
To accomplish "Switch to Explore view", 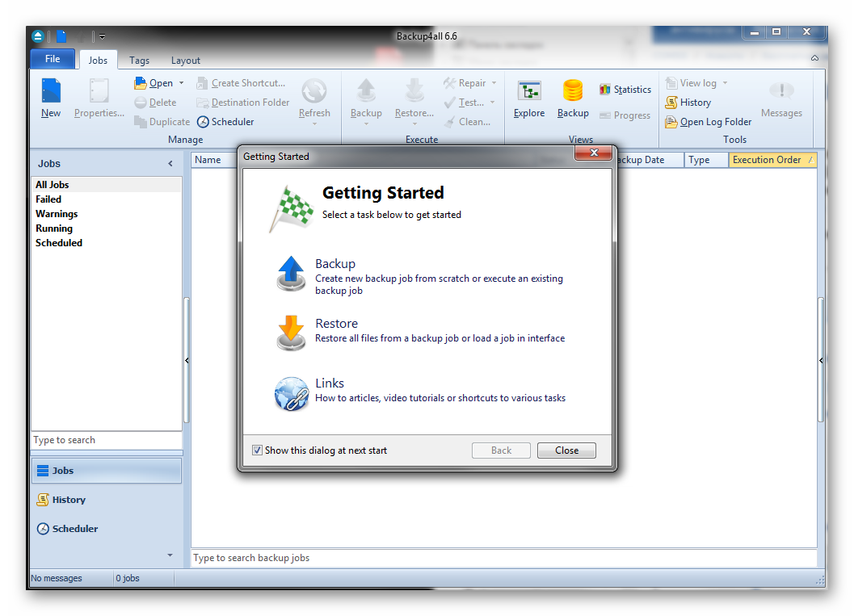I will click(529, 99).
